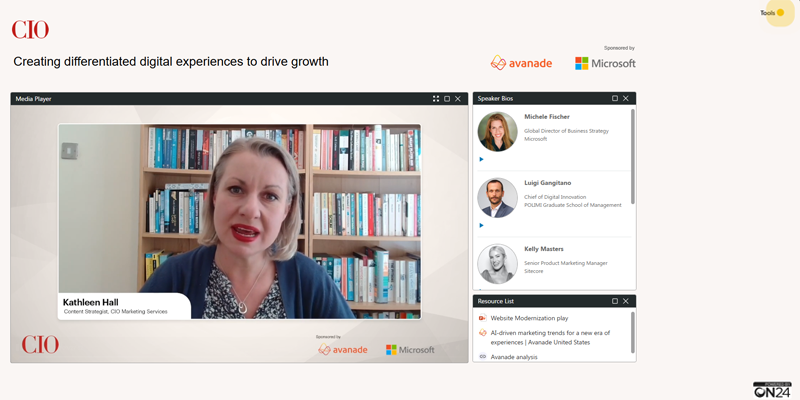Expand Michele Fischer's bio arrow
800x400 pixels.
pyautogui.click(x=481, y=159)
